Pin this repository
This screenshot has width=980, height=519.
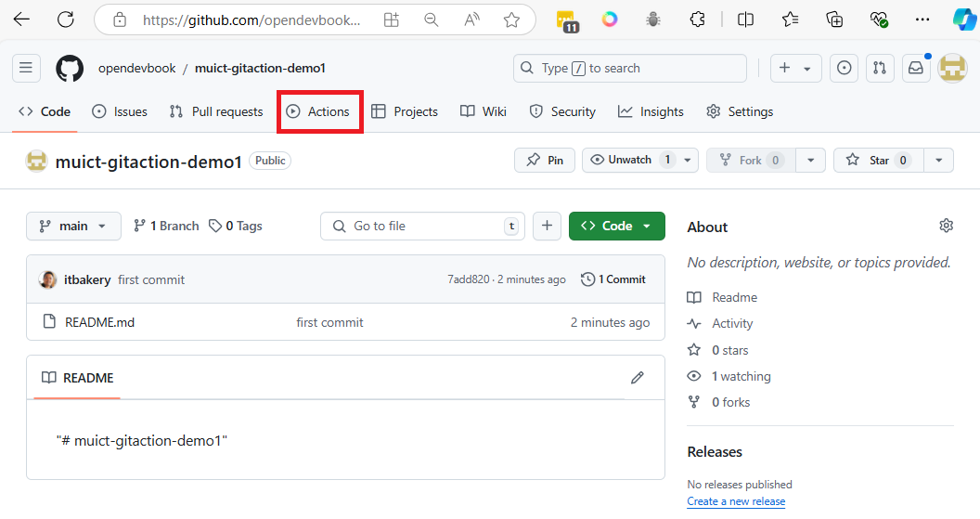pyautogui.click(x=545, y=160)
